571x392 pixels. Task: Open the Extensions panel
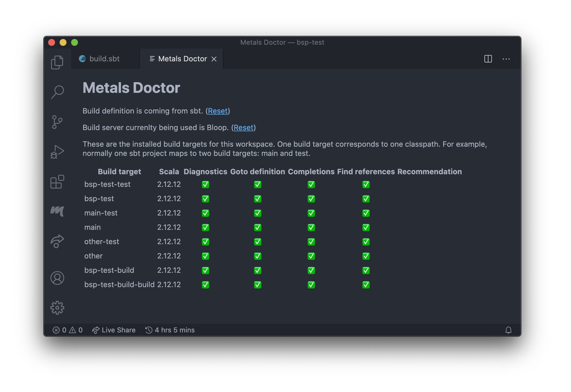(x=57, y=182)
